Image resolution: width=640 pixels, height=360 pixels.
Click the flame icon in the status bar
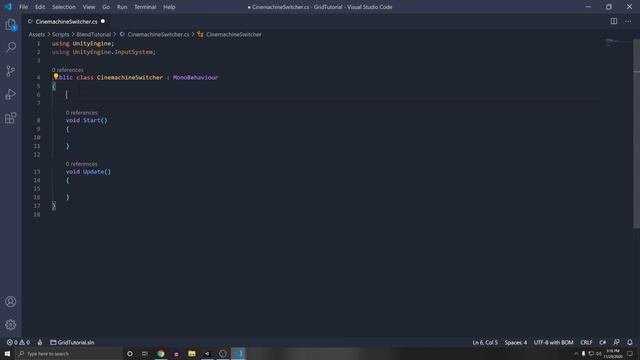[40, 342]
